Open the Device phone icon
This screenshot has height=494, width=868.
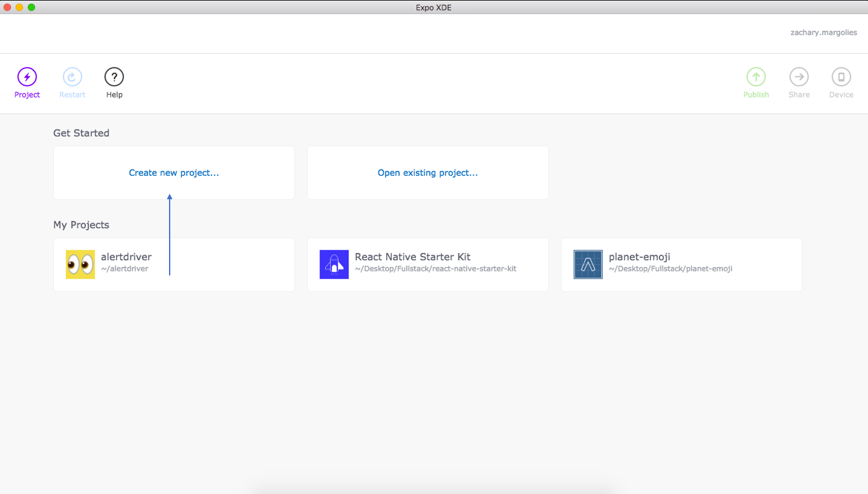tap(841, 77)
